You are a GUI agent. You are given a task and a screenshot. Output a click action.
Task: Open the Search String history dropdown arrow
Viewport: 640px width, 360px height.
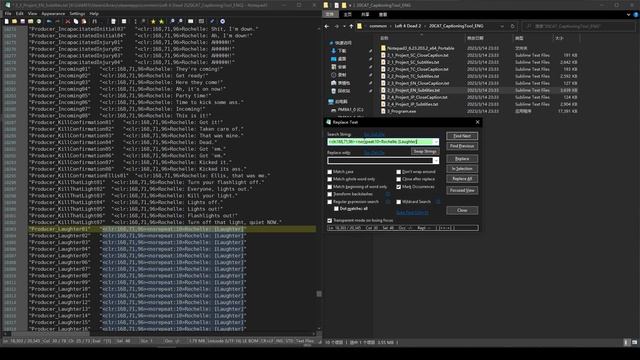point(436,142)
